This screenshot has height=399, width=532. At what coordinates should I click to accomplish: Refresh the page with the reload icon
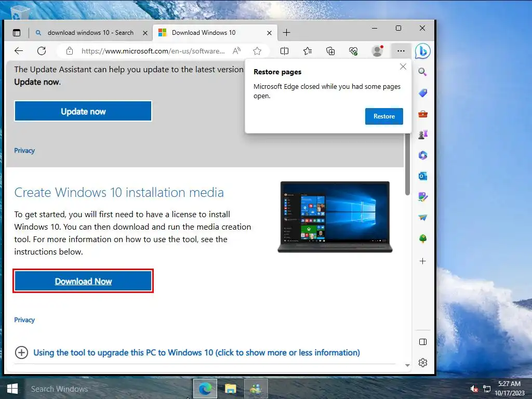42,51
